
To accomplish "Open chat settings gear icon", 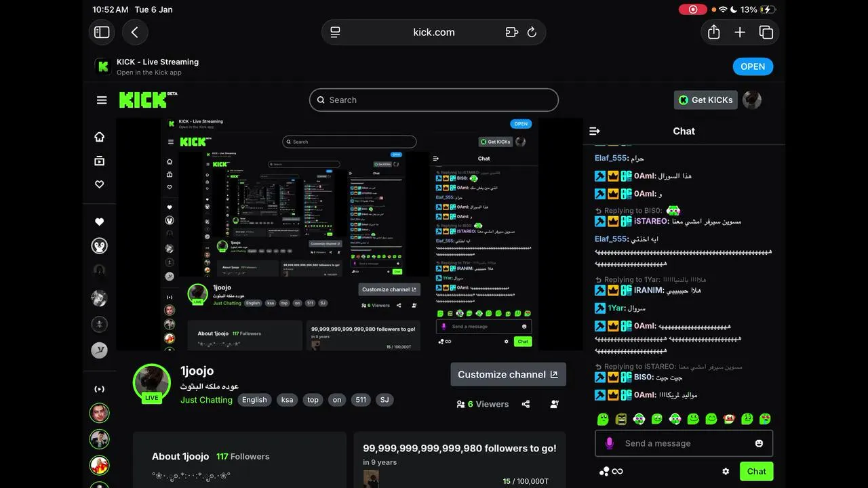I will 726,472.
